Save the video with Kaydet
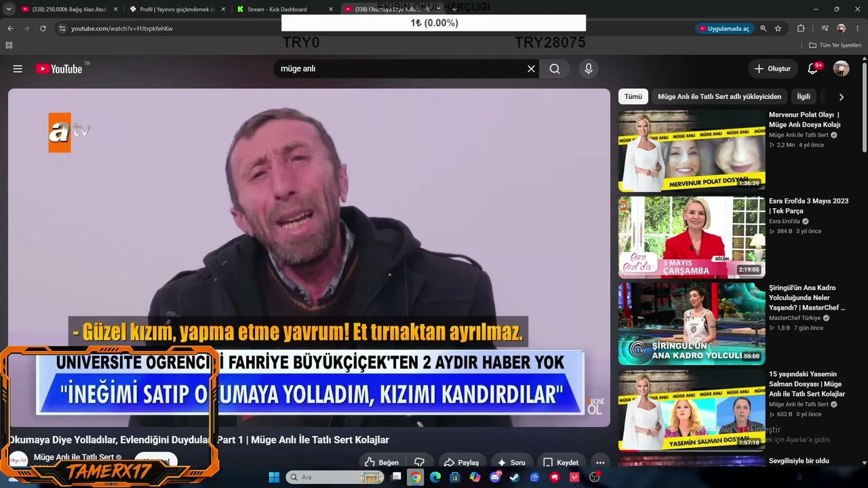This screenshot has height=488, width=868. 561,462
